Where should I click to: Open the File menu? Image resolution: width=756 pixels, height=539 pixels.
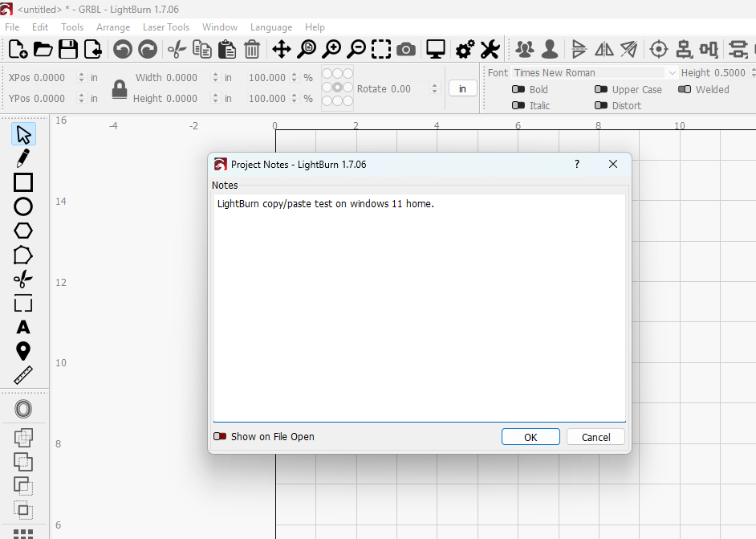click(12, 27)
